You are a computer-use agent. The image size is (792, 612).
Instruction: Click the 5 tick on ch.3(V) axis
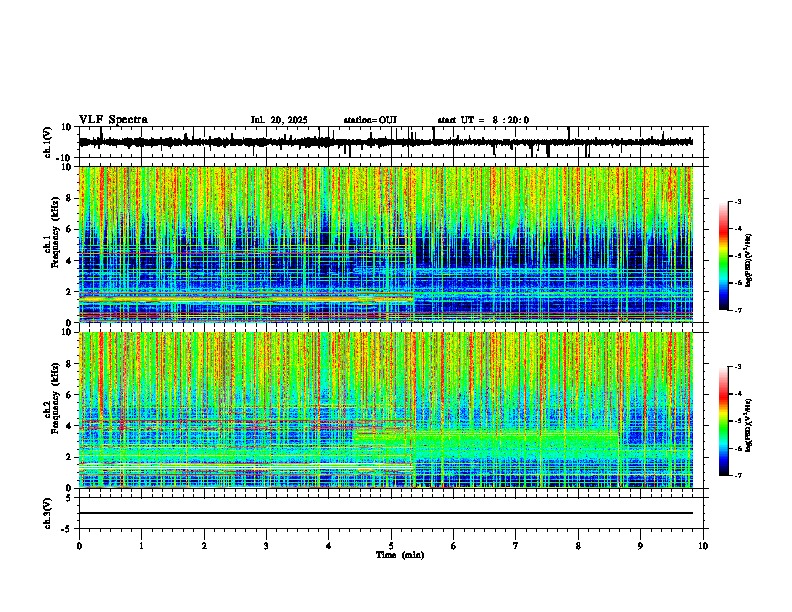tap(70, 497)
